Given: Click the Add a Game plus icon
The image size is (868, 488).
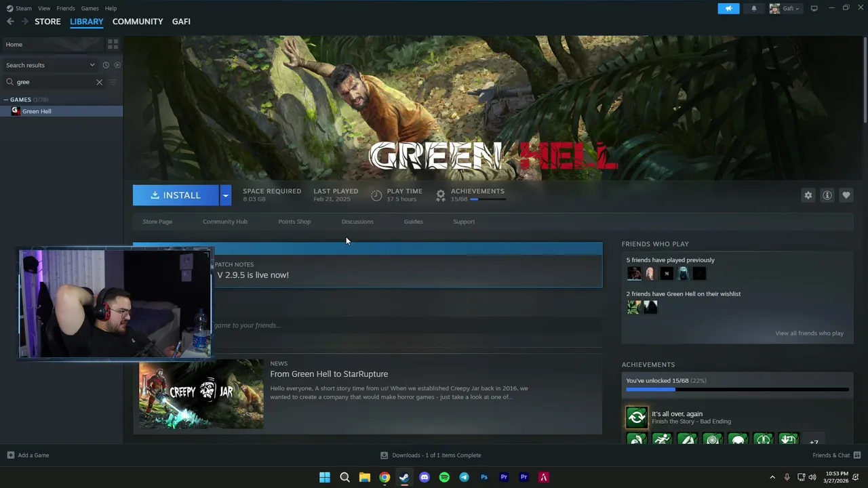Looking at the screenshot, I should (x=10, y=455).
